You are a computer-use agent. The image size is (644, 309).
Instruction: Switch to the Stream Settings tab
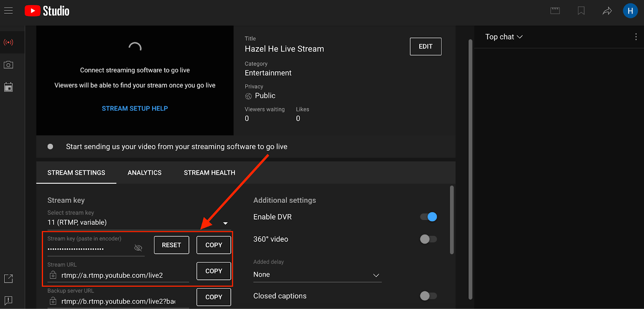pyautogui.click(x=76, y=173)
